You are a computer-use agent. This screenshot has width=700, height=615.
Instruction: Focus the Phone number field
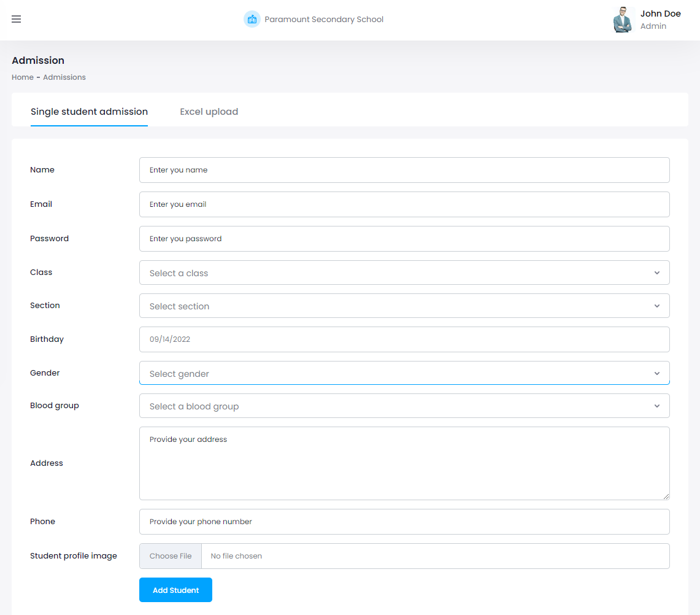[404, 522]
